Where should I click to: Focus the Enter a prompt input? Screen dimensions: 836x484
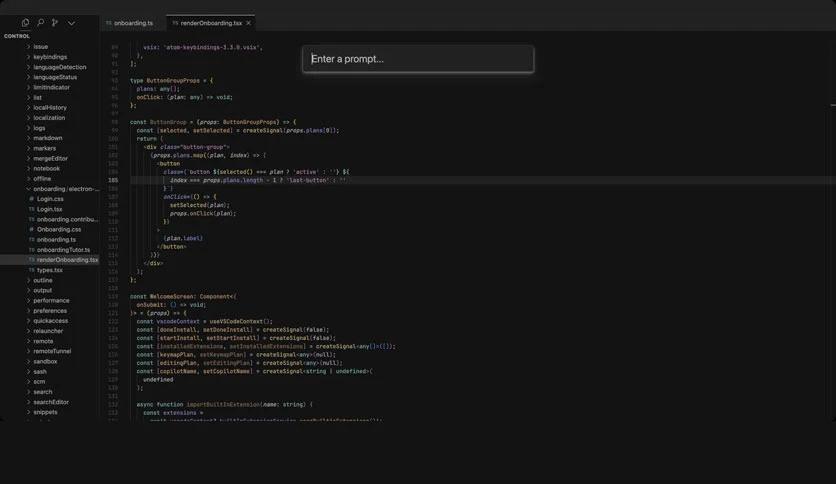coord(418,59)
